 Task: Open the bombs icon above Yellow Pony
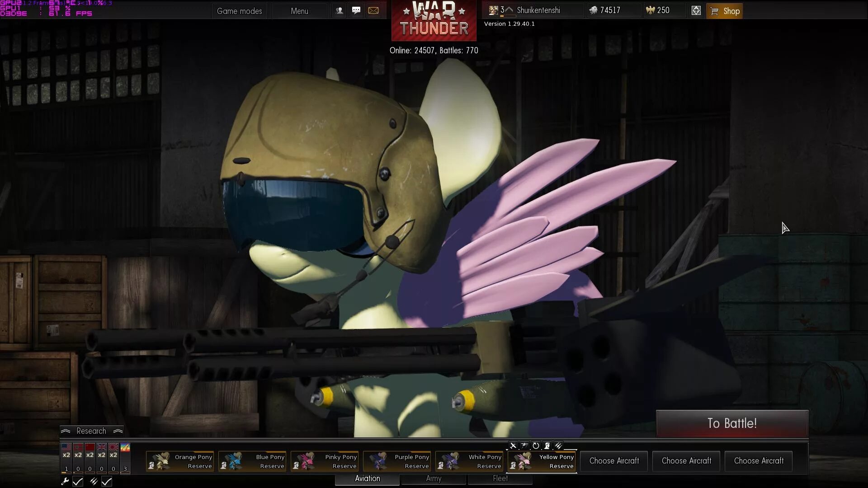559,446
